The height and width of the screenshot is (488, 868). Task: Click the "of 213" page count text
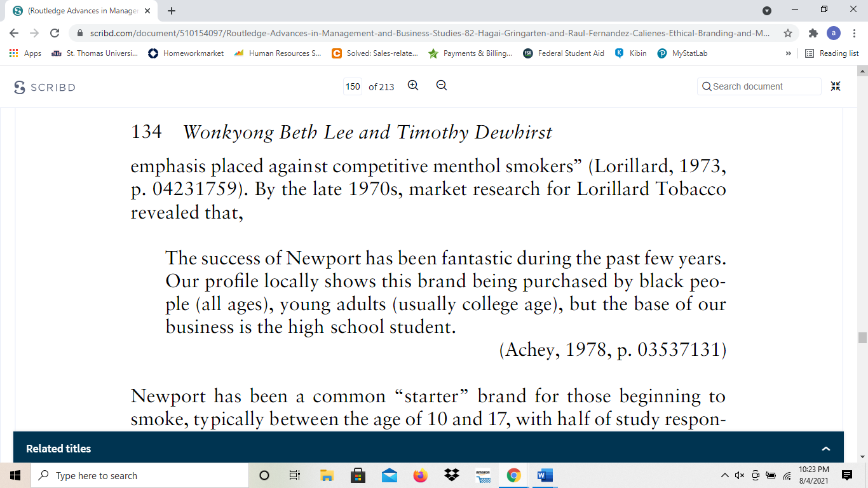point(381,87)
